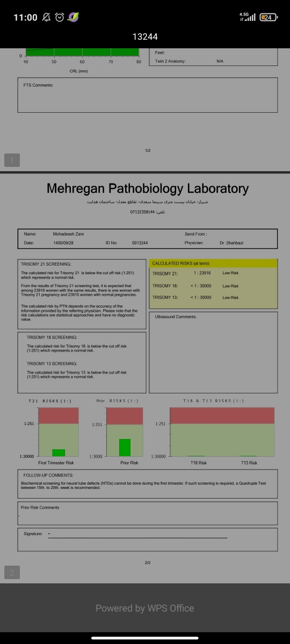Tap the document title 13244
290x644 pixels.
pos(145,37)
